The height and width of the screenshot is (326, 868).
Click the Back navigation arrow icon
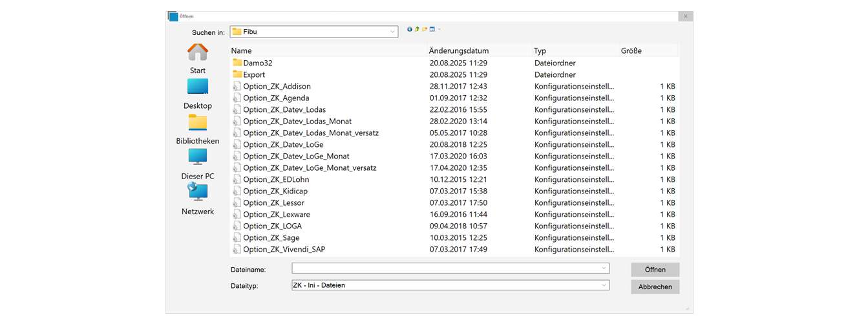pyautogui.click(x=410, y=29)
